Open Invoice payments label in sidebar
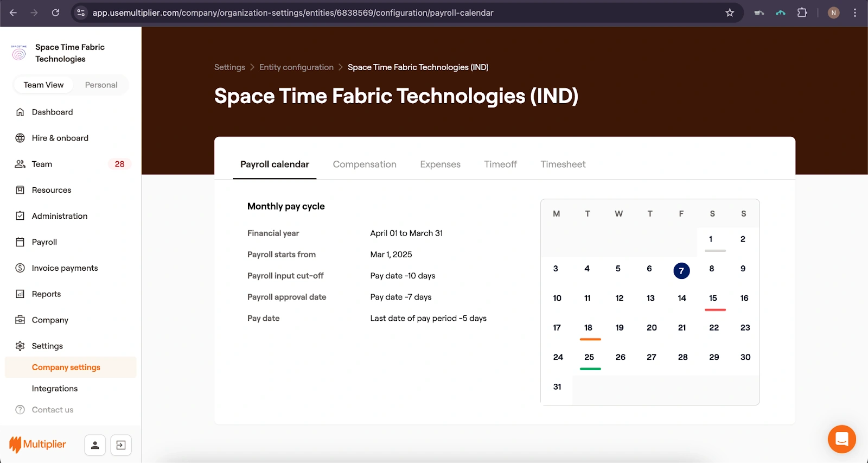Image resolution: width=868 pixels, height=463 pixels. tap(65, 268)
